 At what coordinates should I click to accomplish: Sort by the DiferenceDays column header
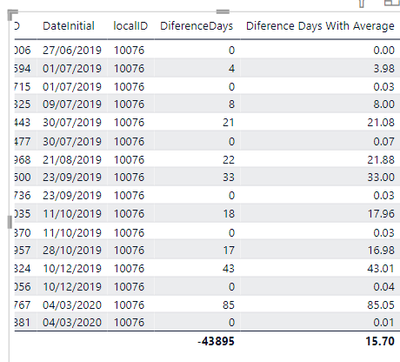point(196,26)
